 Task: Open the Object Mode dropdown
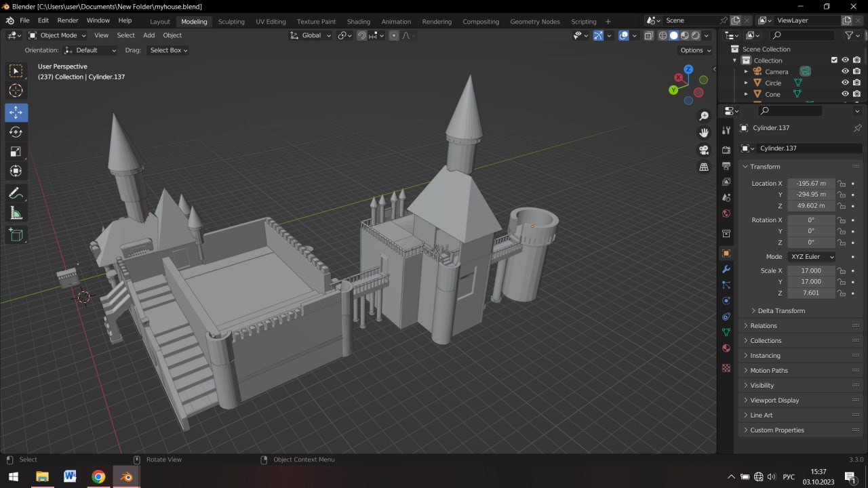[58, 35]
